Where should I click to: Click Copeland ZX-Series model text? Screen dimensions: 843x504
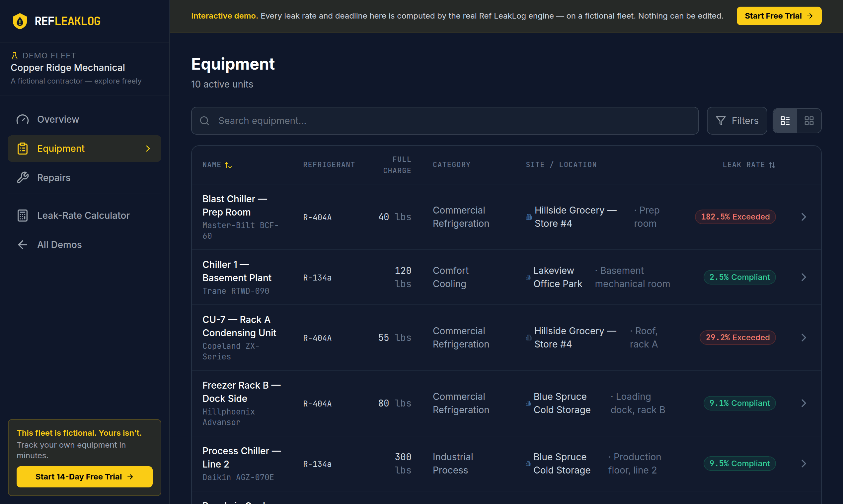click(x=231, y=351)
